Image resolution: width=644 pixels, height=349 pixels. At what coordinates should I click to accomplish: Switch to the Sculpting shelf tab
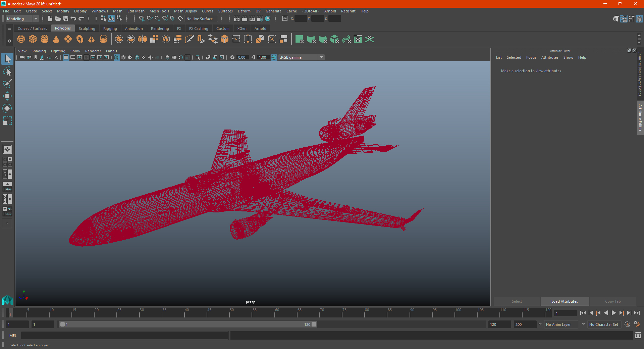[87, 29]
